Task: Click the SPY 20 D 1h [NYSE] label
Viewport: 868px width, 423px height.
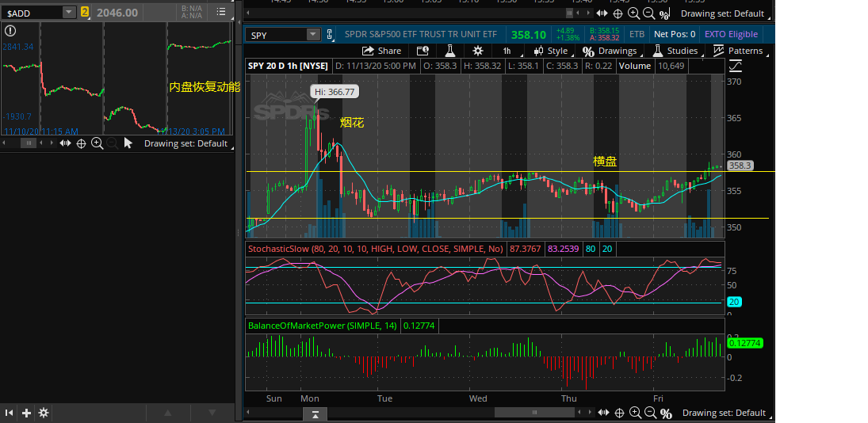Action: tap(288, 66)
